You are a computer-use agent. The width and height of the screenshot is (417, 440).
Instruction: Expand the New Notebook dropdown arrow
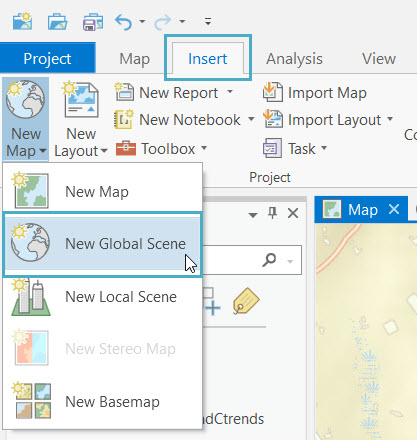(x=251, y=119)
